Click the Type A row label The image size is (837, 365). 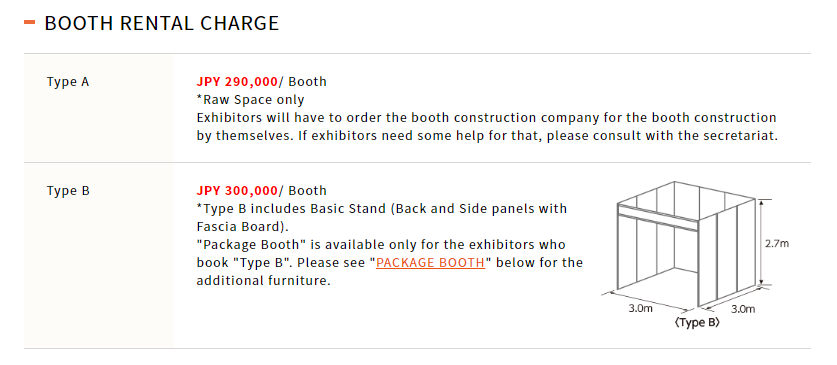[x=68, y=82]
